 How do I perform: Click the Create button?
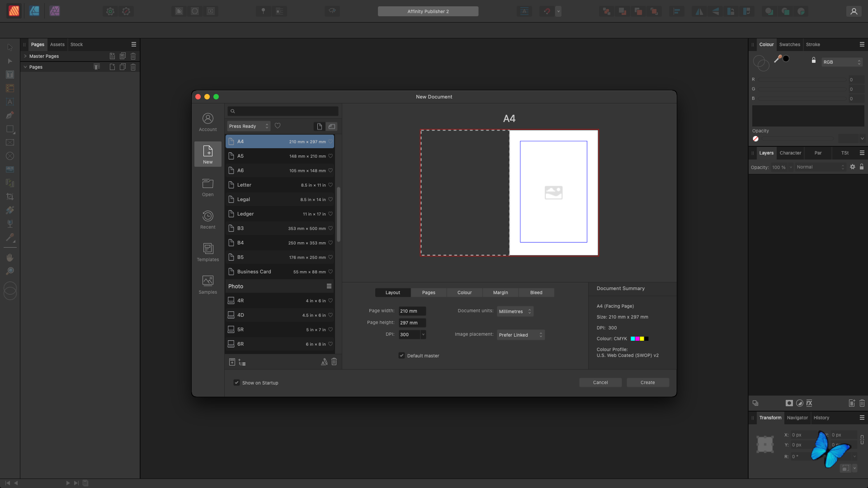[647, 382]
